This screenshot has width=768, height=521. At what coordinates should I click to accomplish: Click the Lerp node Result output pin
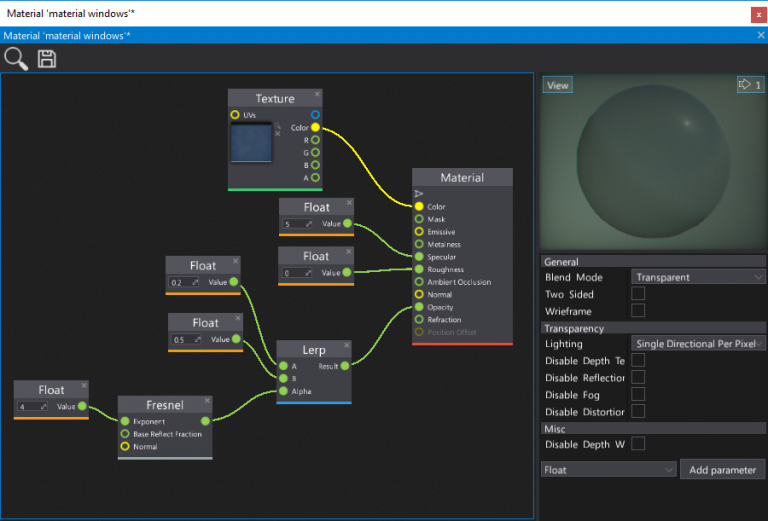pyautogui.click(x=345, y=366)
